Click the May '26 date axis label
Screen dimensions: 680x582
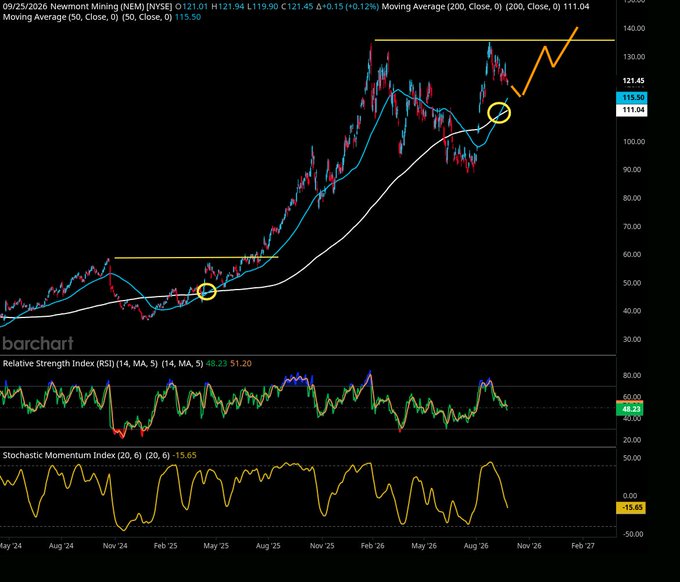(424, 546)
